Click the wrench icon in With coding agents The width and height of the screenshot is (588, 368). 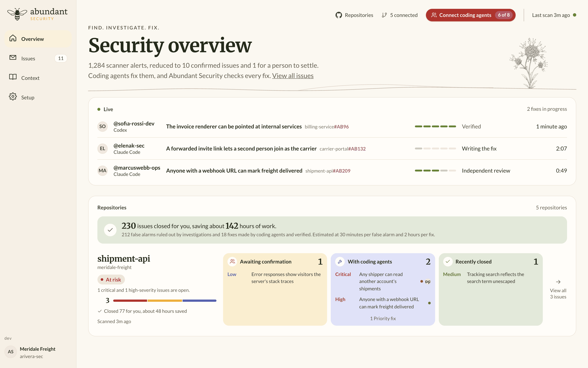tap(340, 262)
